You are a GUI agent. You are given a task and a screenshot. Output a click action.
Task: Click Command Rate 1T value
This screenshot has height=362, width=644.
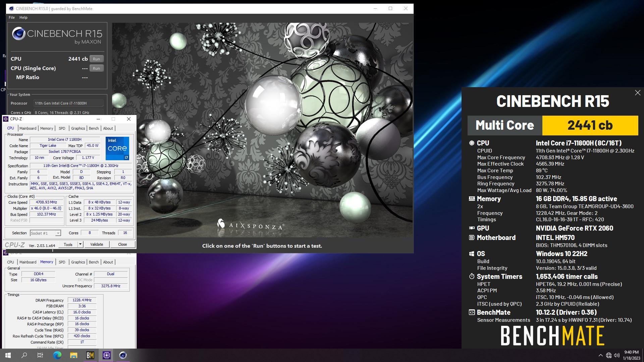pyautogui.click(x=82, y=343)
